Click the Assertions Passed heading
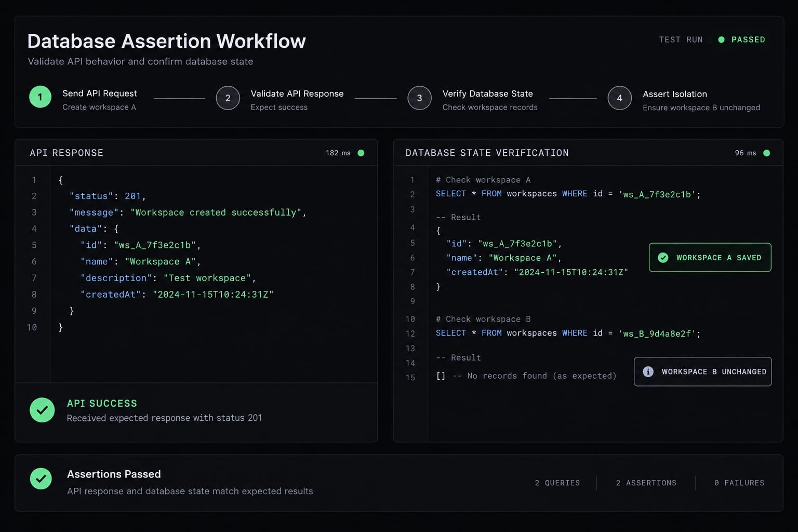The image size is (798, 532). (114, 474)
